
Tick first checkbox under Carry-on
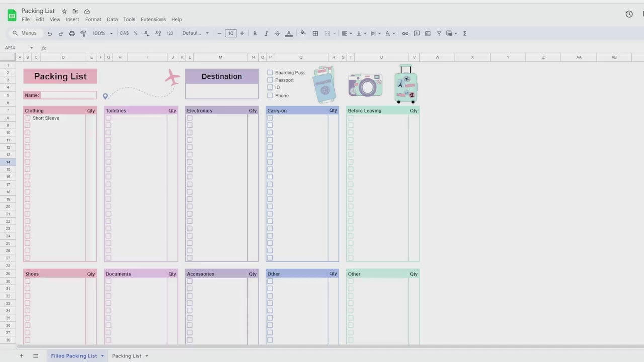tap(270, 118)
